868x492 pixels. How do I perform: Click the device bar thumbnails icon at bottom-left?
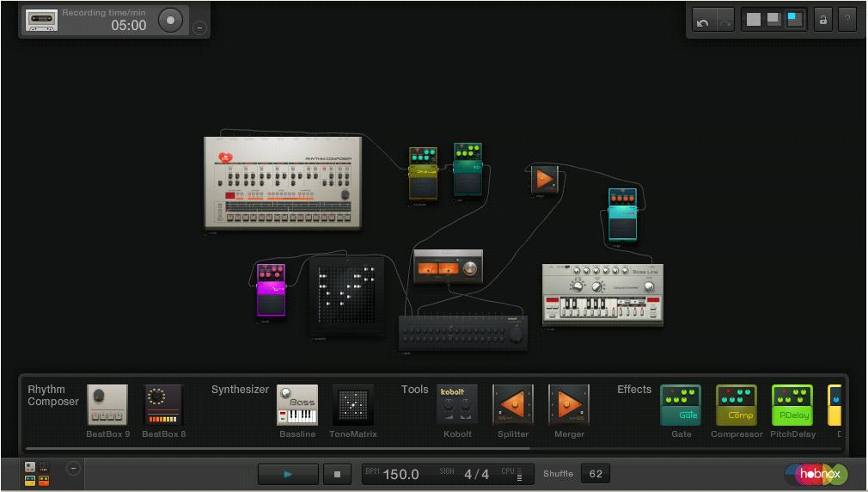(37, 474)
